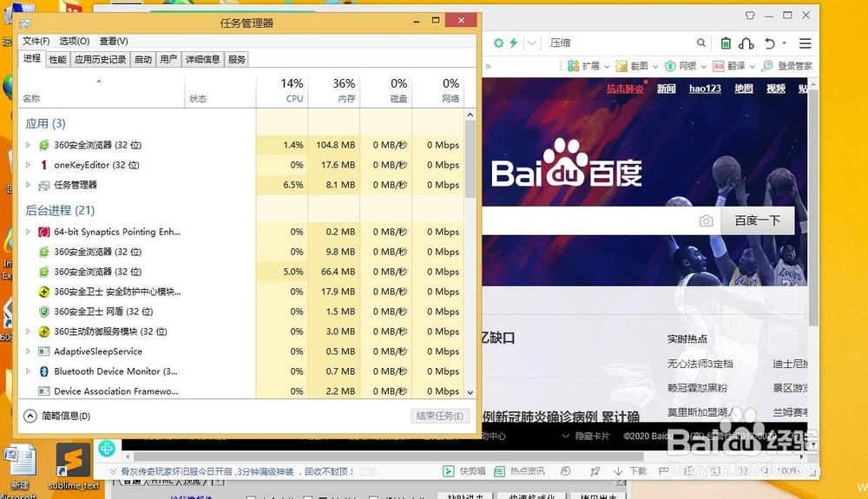Click the 百度一下 search button
Screen dimensions: 868x499
point(757,220)
